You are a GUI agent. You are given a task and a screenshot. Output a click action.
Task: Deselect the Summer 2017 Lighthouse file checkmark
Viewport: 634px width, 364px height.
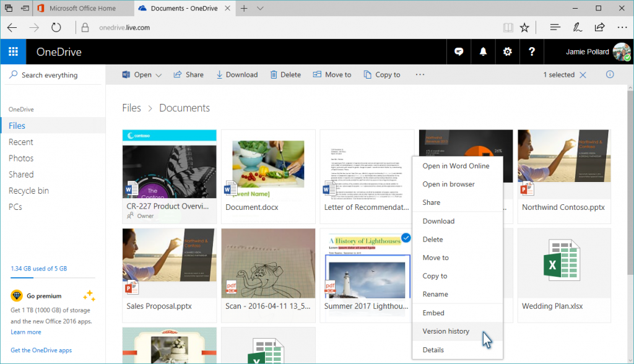[406, 237]
